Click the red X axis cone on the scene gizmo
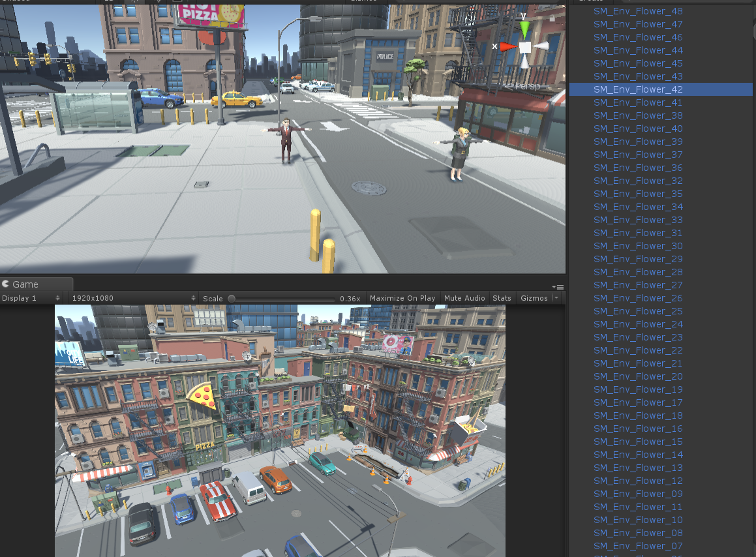The width and height of the screenshot is (756, 557). [x=507, y=47]
